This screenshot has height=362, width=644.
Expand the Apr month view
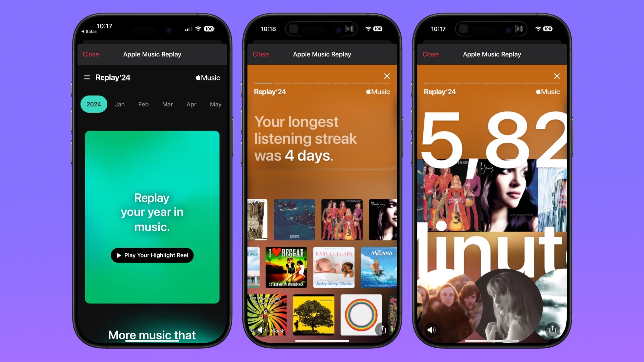[x=191, y=104]
